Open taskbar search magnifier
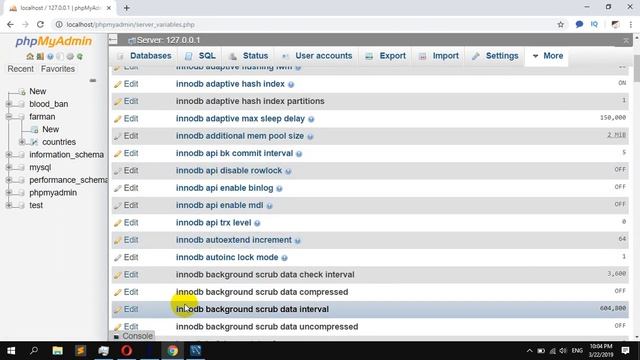Image resolution: width=640 pixels, height=360 pixels. [x=34, y=351]
